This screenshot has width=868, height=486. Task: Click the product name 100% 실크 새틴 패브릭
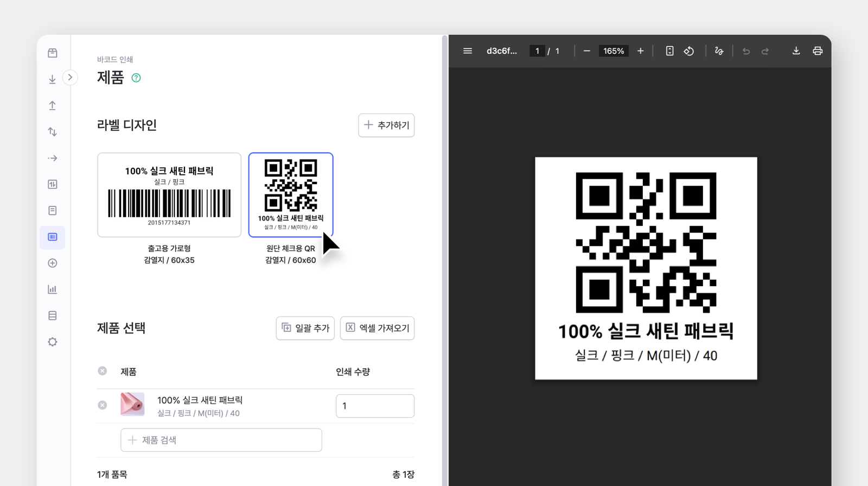[x=200, y=400]
